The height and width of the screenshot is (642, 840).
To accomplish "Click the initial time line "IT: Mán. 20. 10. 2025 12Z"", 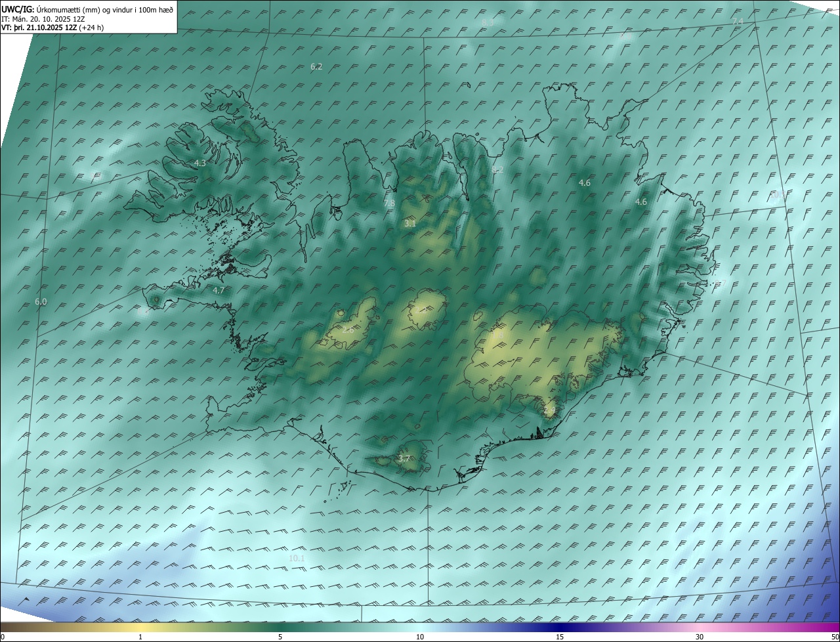I will [43, 18].
